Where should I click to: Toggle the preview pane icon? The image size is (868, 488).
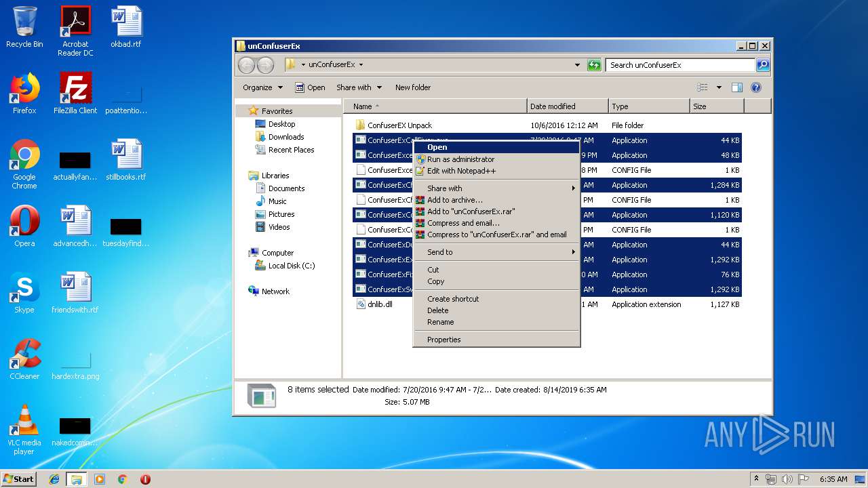point(737,87)
